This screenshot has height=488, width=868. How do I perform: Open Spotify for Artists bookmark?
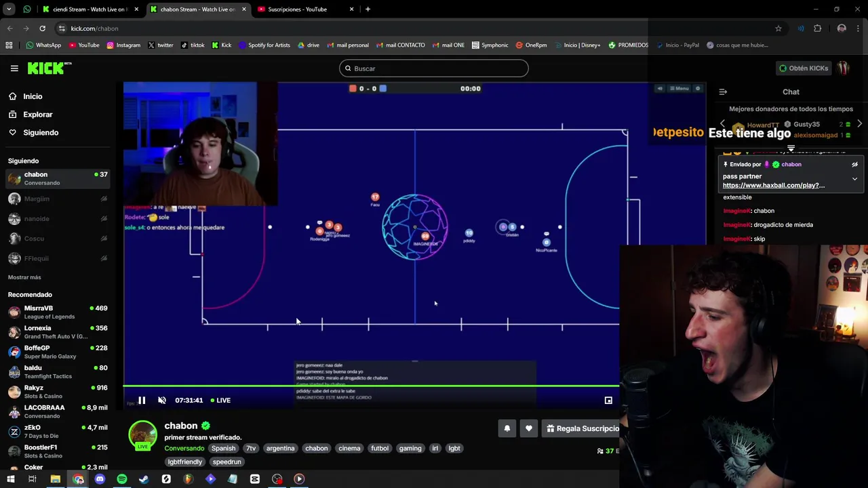(264, 45)
